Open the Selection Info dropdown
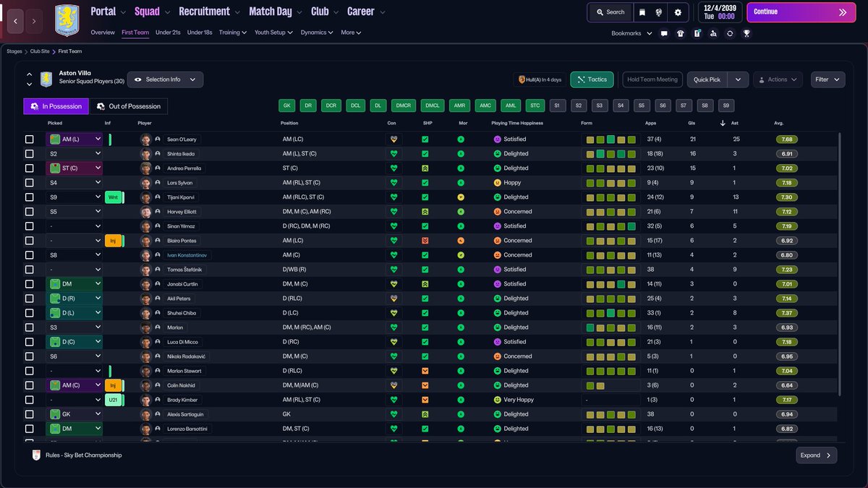The height and width of the screenshot is (488, 868). pos(166,80)
